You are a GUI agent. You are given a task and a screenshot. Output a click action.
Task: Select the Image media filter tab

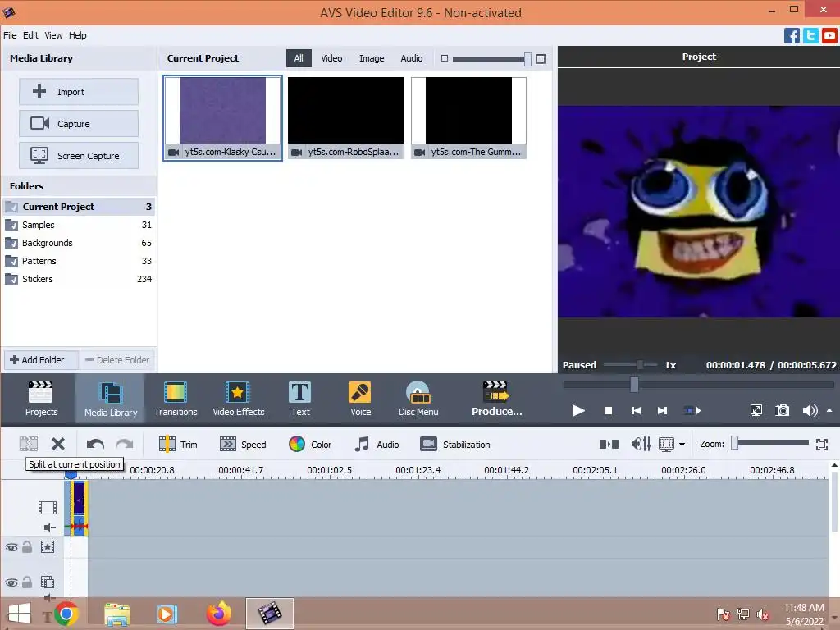tap(372, 58)
